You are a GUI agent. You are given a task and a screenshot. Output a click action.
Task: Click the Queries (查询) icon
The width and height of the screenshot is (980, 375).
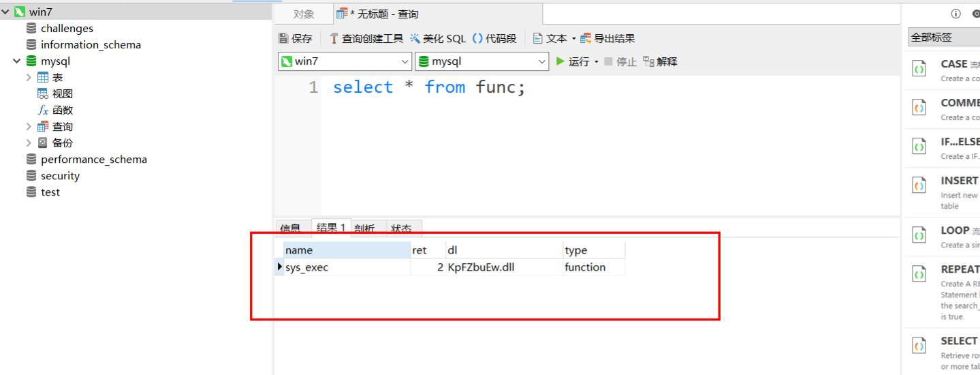pos(43,127)
